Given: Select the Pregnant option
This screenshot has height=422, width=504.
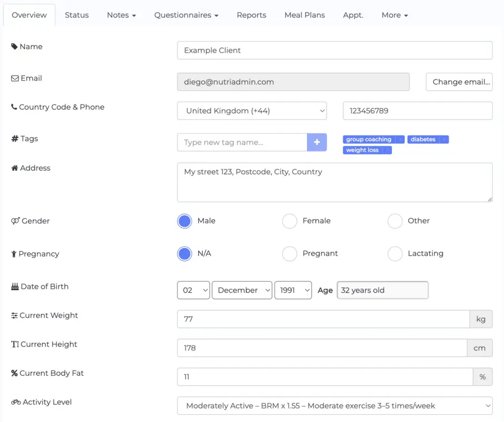Looking at the screenshot, I should tap(290, 254).
